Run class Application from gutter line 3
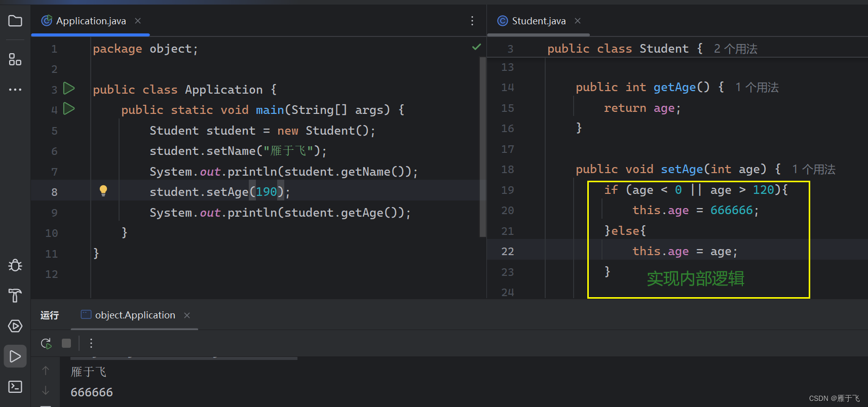This screenshot has height=407, width=868. (69, 89)
